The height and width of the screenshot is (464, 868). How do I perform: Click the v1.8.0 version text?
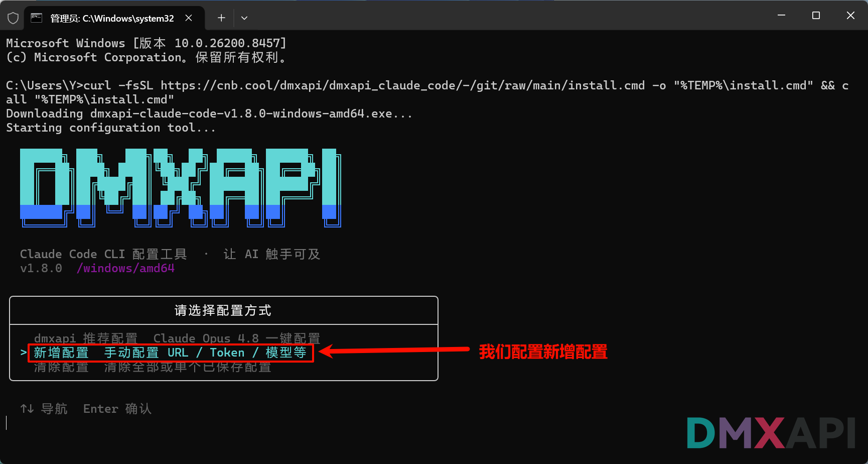[41, 268]
